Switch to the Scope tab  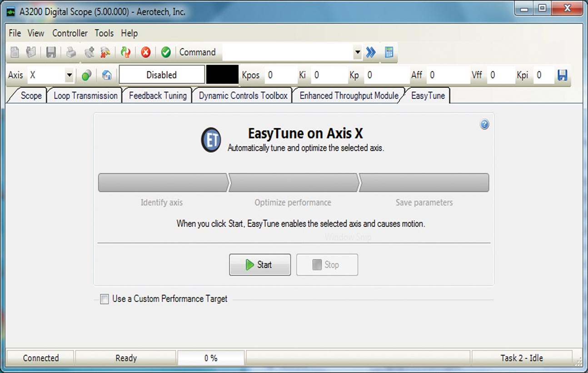coord(31,96)
